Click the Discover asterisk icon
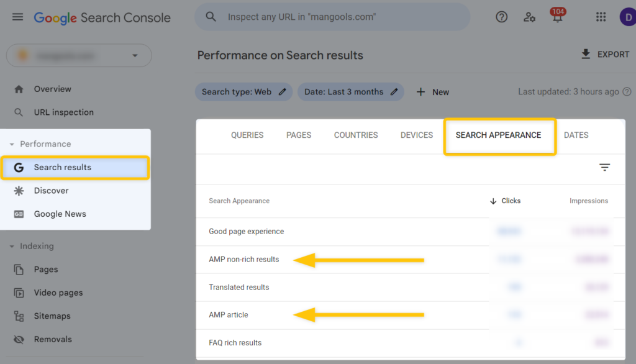The width and height of the screenshot is (636, 364). 19,191
